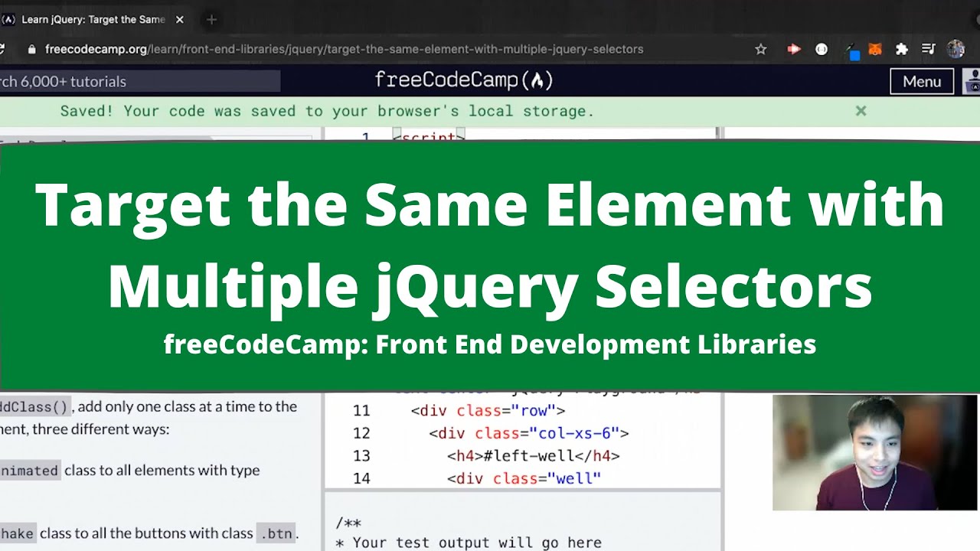Open the Chrome profile avatar

coord(955,49)
